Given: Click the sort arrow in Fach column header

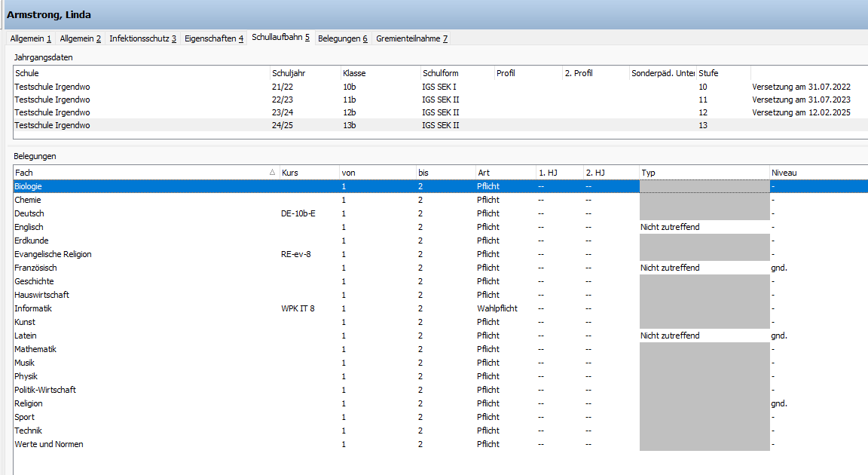Looking at the screenshot, I should pyautogui.click(x=272, y=173).
